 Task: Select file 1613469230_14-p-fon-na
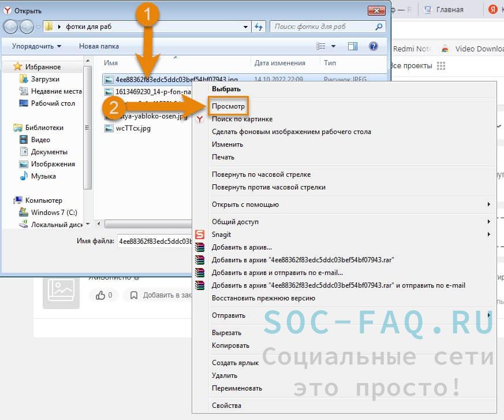tap(153, 92)
